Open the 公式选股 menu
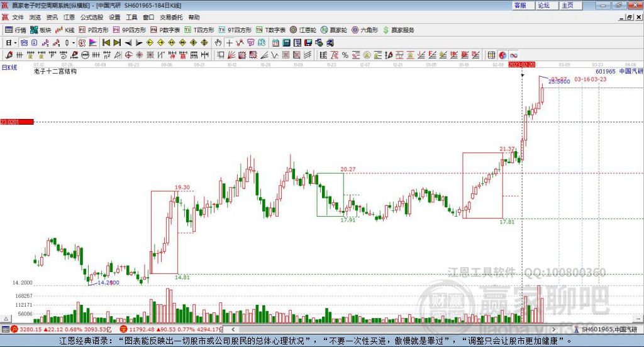Screen dimensions: 644x347 [x=92, y=17]
